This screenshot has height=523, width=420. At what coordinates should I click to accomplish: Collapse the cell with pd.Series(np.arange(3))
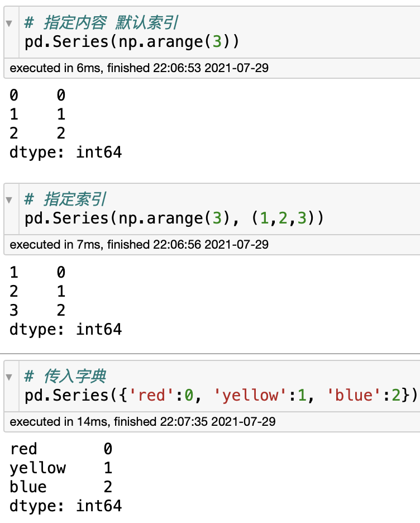coord(9,23)
